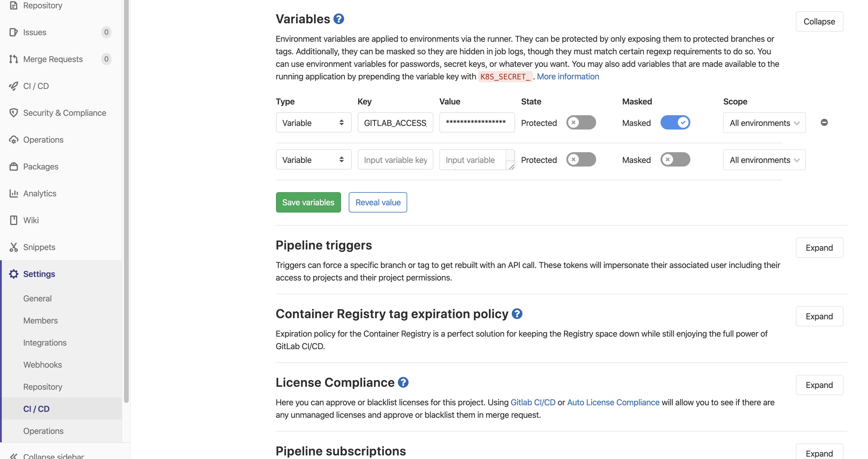Image resolution: width=868 pixels, height=459 pixels.
Task: Click the remove variable minus icon
Action: (824, 122)
